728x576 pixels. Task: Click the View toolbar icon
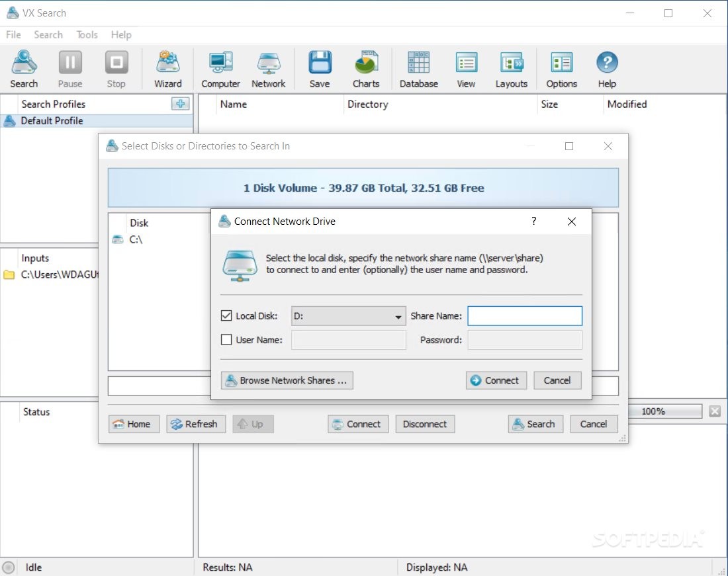466,69
